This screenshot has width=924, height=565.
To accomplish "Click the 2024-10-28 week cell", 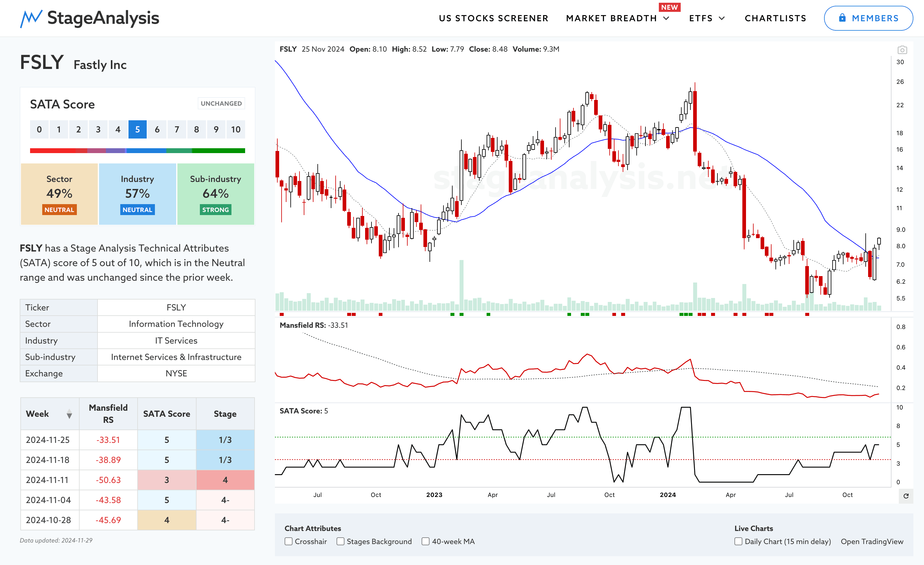I will 50,520.
